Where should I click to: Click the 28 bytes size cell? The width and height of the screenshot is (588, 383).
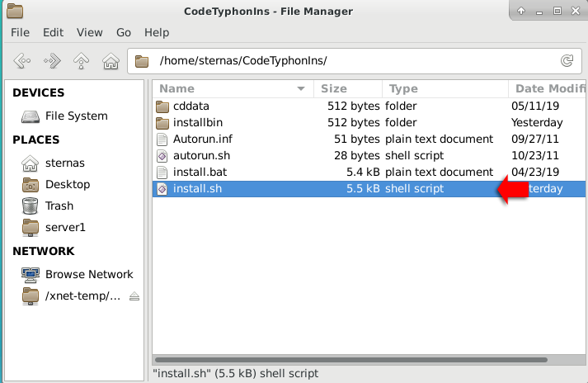(356, 156)
